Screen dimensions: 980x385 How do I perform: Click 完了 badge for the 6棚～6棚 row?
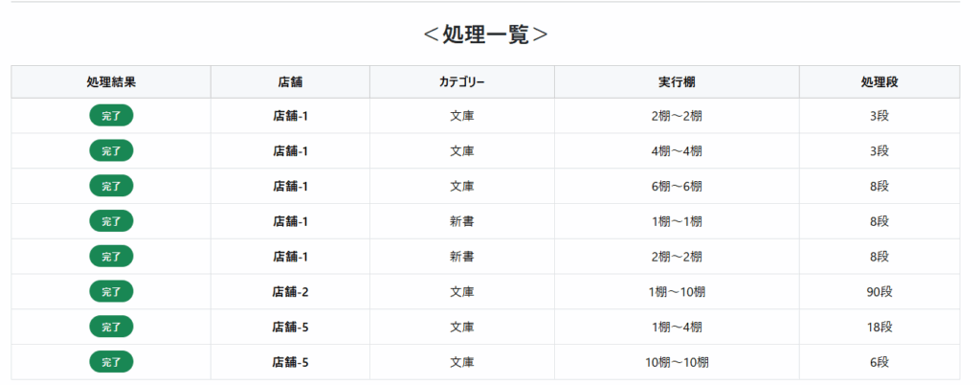111,186
